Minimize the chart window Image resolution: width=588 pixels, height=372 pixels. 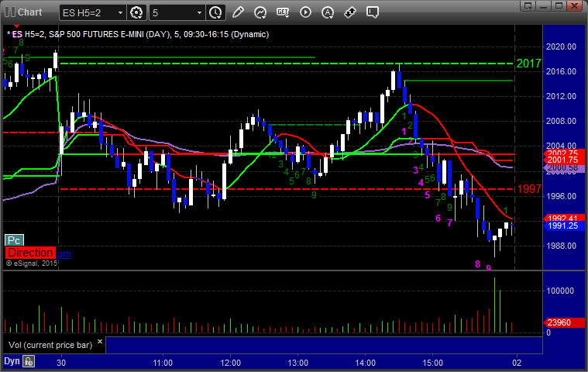pos(543,5)
